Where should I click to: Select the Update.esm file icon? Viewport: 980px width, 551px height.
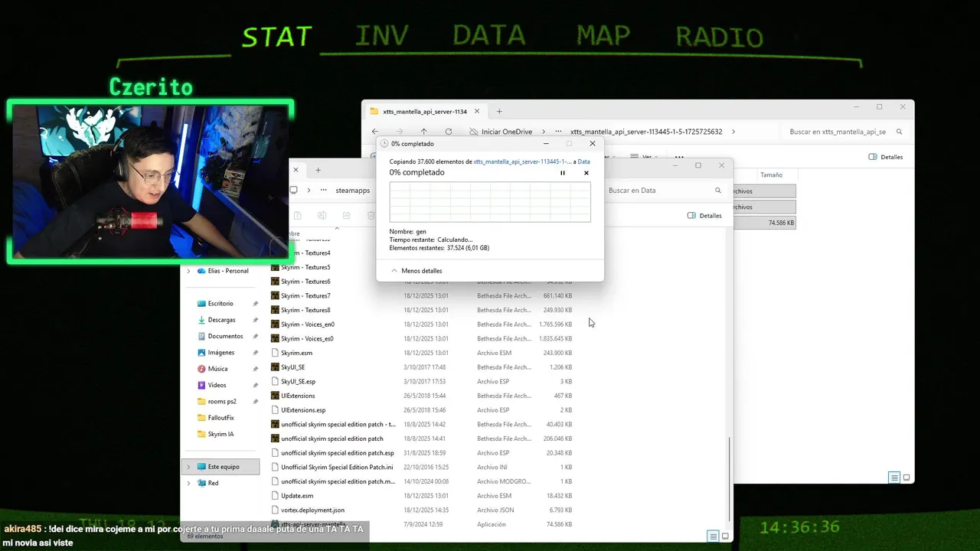(275, 496)
